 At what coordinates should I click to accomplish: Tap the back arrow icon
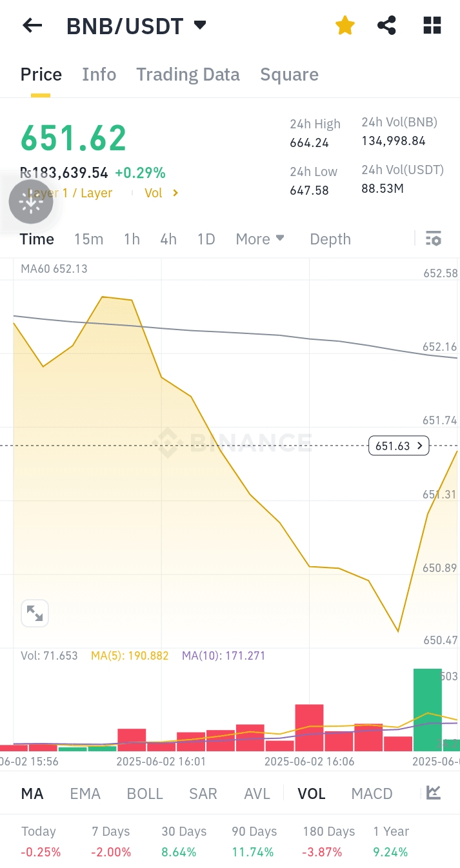coord(32,26)
